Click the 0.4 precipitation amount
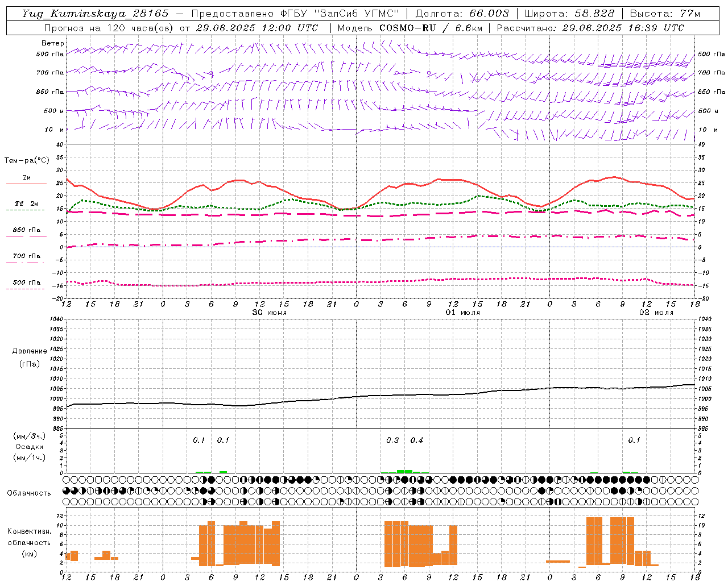This screenshot has height=582, width=728. [417, 440]
